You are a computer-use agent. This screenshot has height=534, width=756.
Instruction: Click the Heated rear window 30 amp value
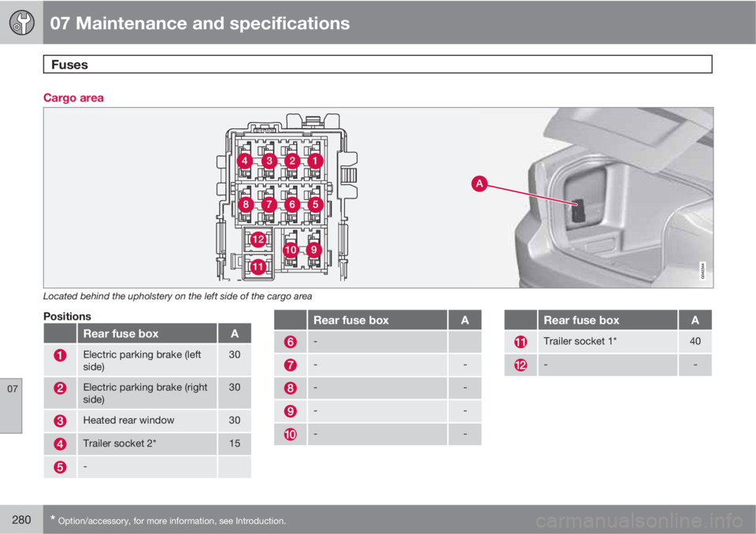point(235,420)
